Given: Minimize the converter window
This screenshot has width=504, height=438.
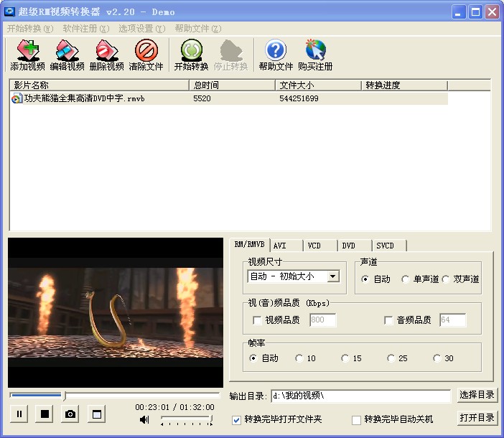Looking at the screenshot, I should click(459, 12).
